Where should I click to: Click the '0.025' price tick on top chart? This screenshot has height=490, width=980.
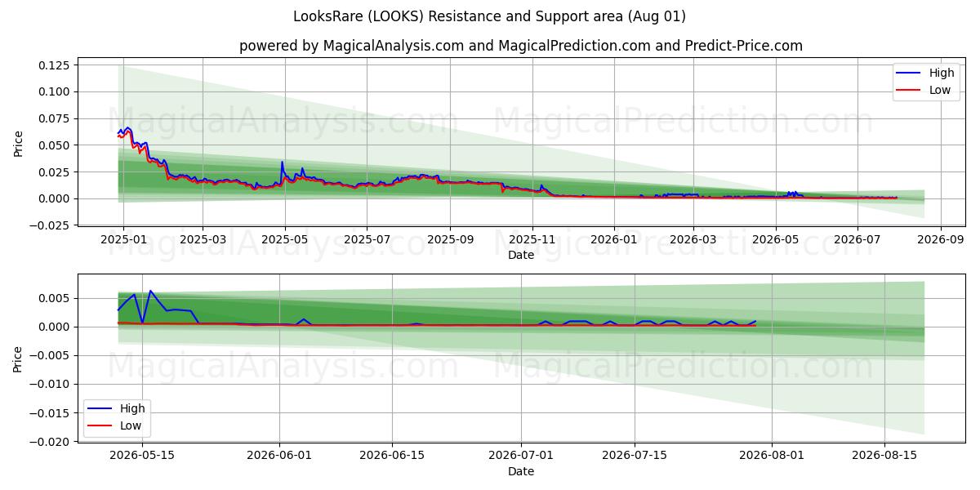point(56,171)
